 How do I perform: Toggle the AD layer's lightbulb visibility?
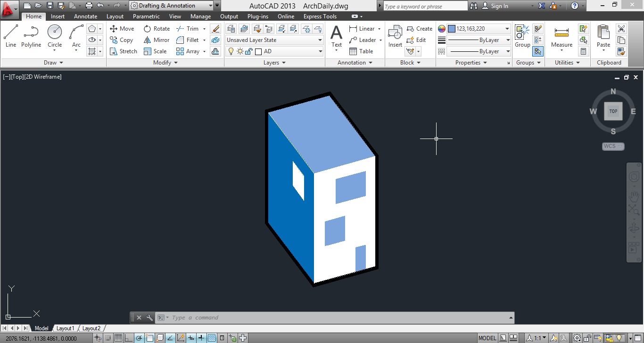click(x=231, y=51)
